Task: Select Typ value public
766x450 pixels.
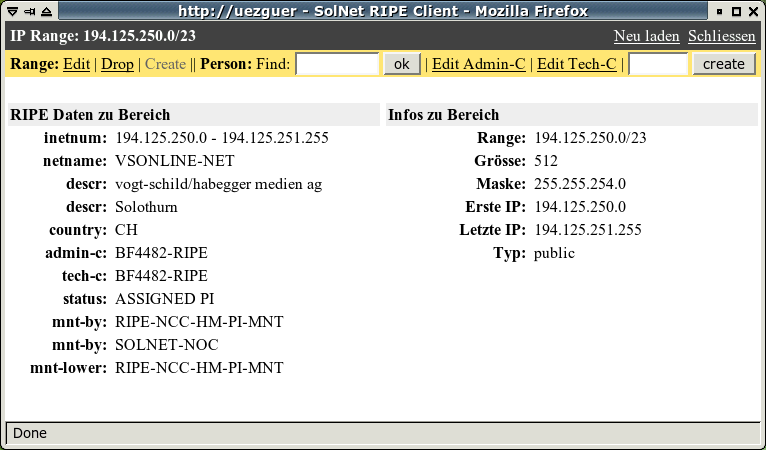Action: tap(554, 254)
